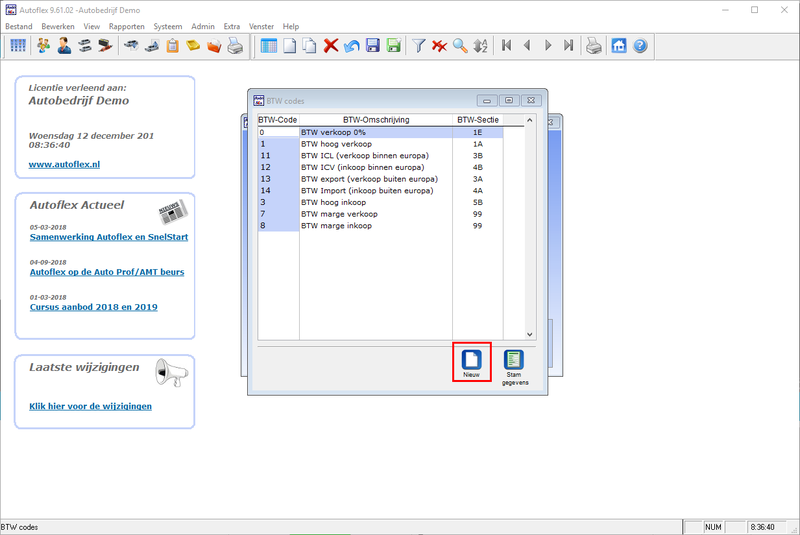Open Cursus aanbod 2018 en 2019 link
Image resolution: width=800 pixels, height=535 pixels.
coord(93,307)
